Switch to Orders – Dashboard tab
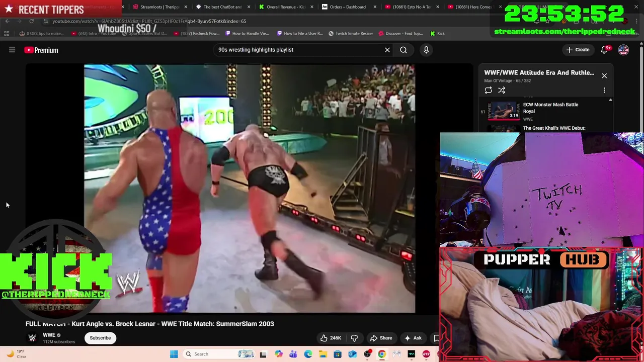The width and height of the screenshot is (644, 362). coord(348,7)
